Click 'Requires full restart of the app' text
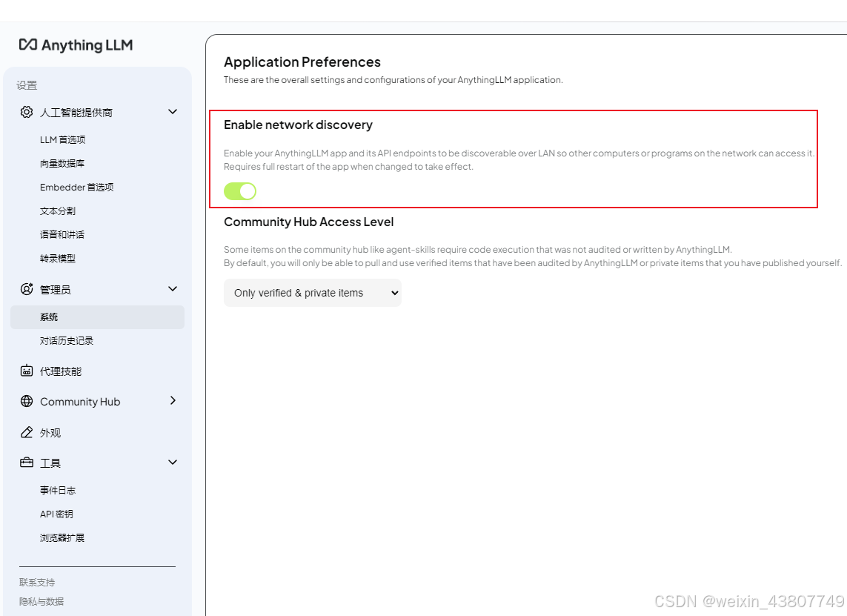Viewport: 847px width, 616px height. coord(348,167)
